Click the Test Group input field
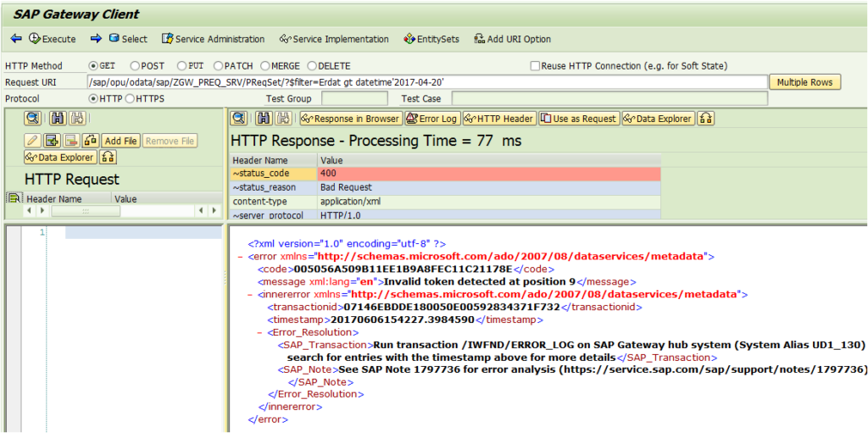868x433 pixels. (354, 98)
